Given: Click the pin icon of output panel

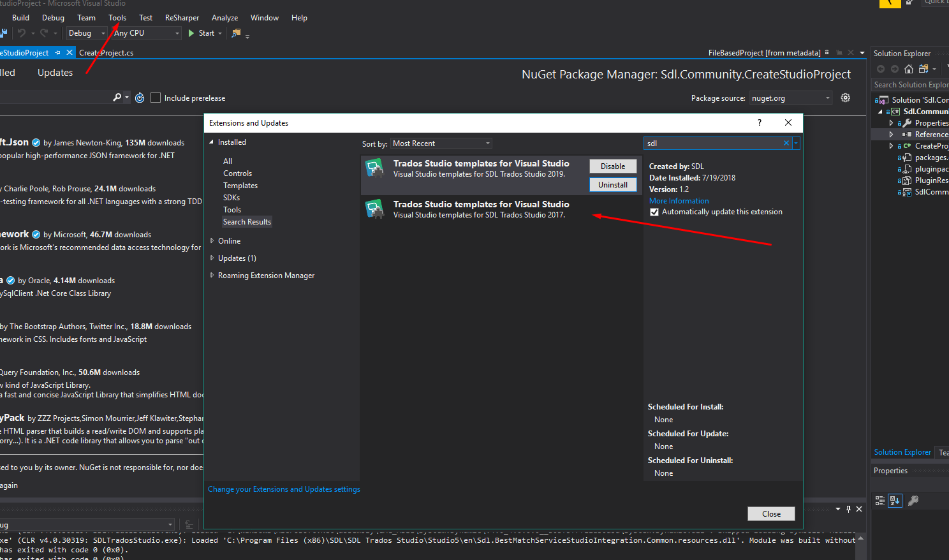Looking at the screenshot, I should [x=848, y=508].
